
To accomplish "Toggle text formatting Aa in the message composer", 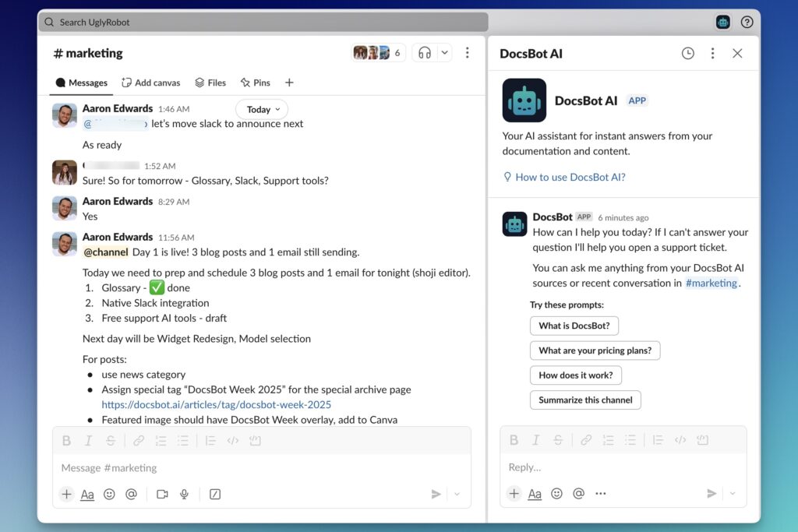I will click(87, 494).
